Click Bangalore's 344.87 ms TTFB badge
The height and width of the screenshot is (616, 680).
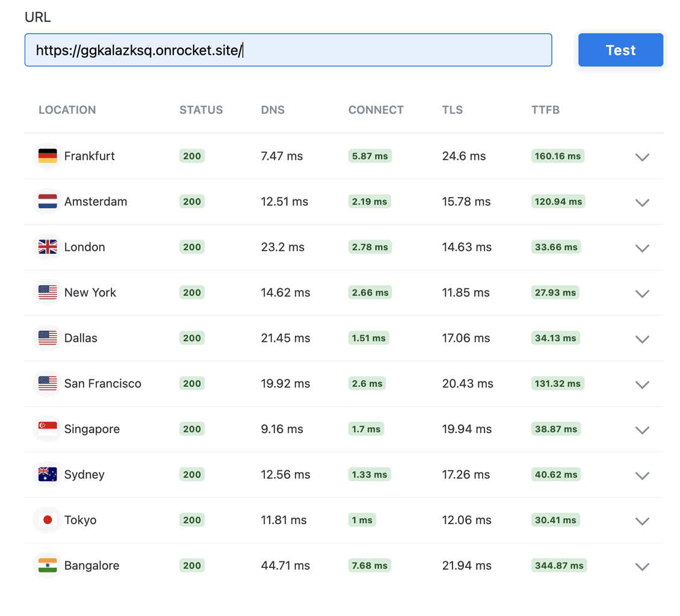click(558, 565)
